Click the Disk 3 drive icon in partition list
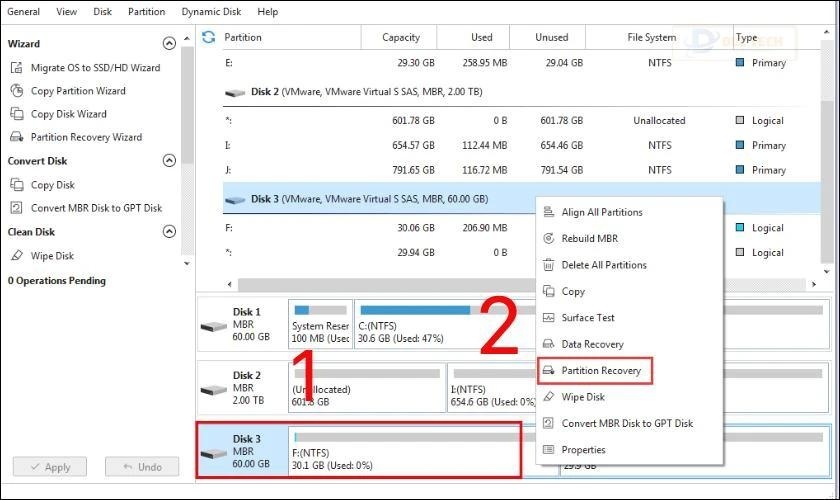The width and height of the screenshot is (840, 500). coord(235,200)
